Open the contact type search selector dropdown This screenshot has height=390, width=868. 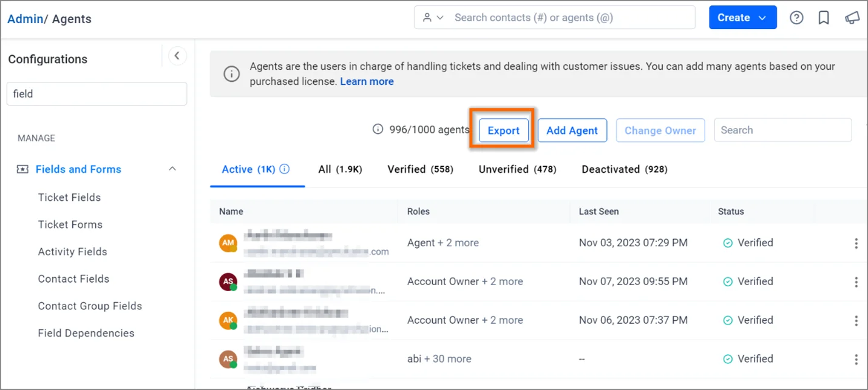(433, 18)
